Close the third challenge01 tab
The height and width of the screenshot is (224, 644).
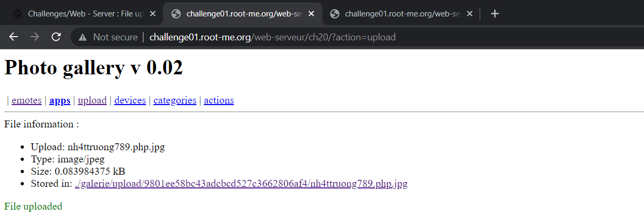[469, 14]
